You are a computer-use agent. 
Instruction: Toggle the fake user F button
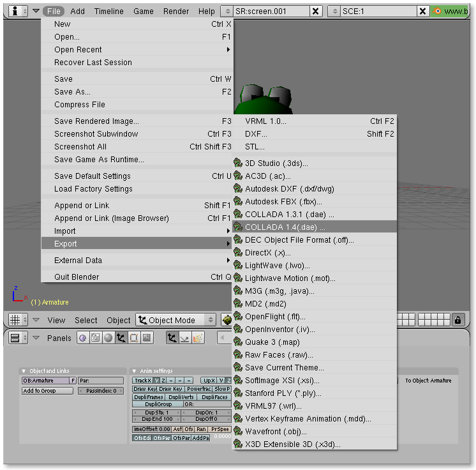coord(73,381)
